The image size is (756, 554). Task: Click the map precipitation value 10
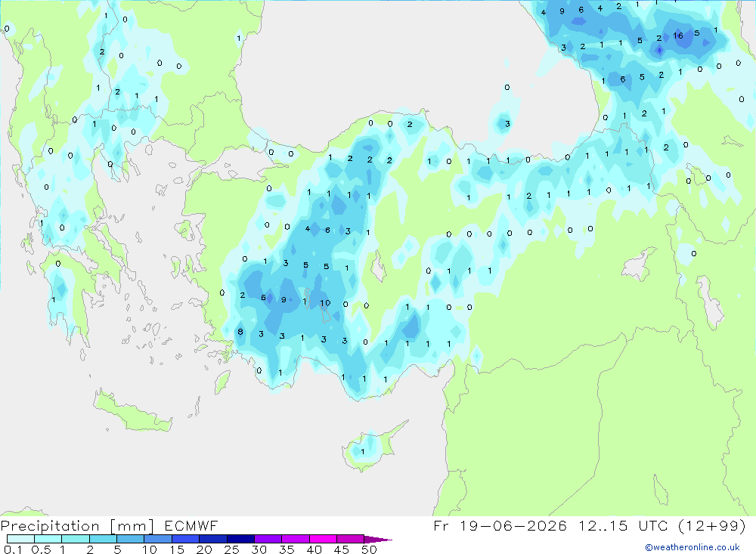click(325, 303)
